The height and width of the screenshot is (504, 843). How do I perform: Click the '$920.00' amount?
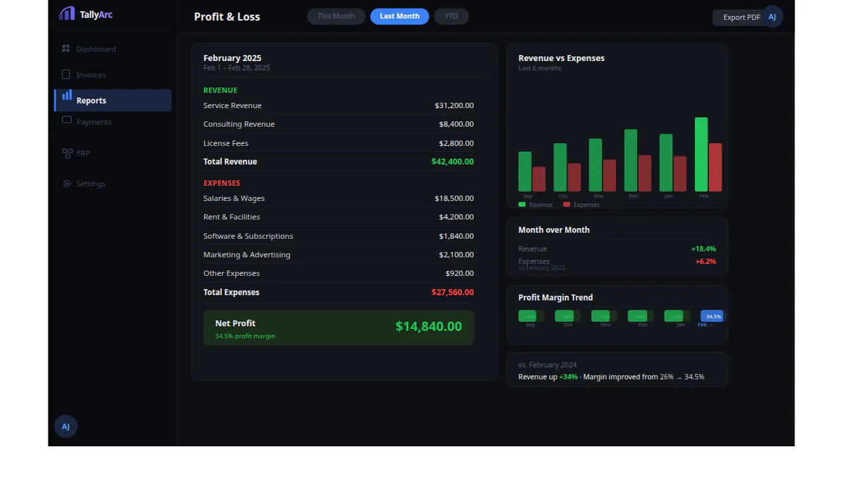pyautogui.click(x=459, y=273)
